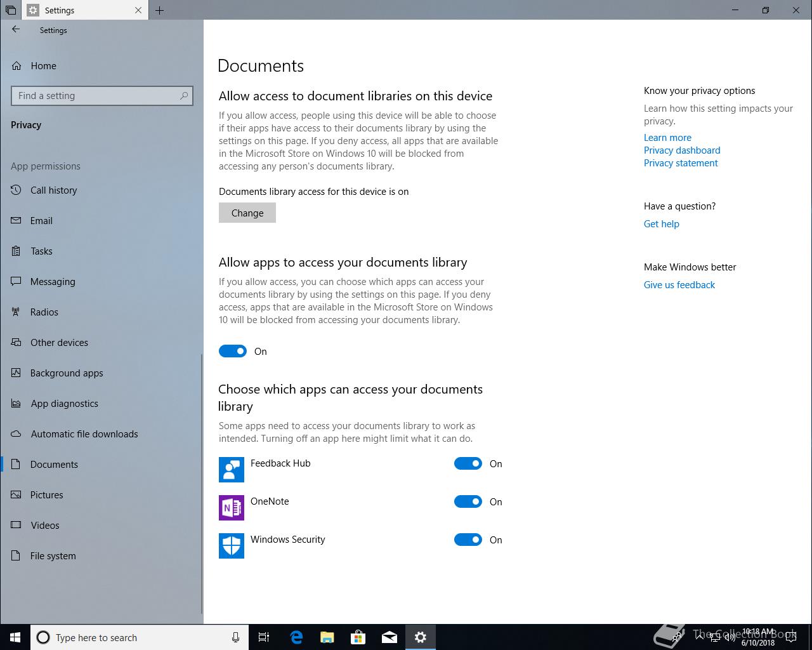Click the microphone icon in taskbar search

tap(235, 637)
